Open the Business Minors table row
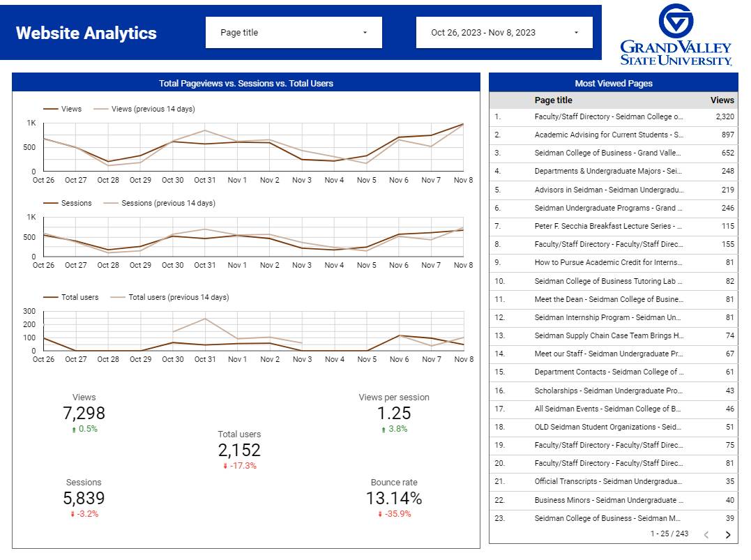The height and width of the screenshot is (560, 751). click(x=614, y=500)
